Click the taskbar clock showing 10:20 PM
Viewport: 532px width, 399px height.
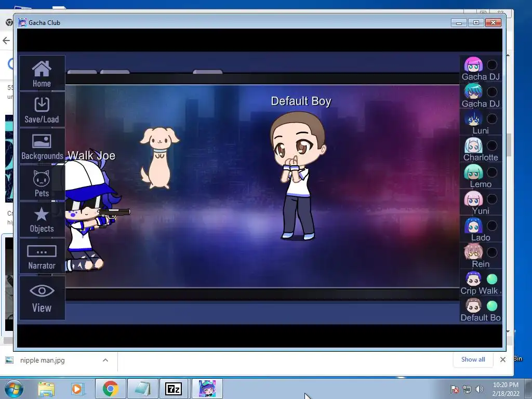506,389
